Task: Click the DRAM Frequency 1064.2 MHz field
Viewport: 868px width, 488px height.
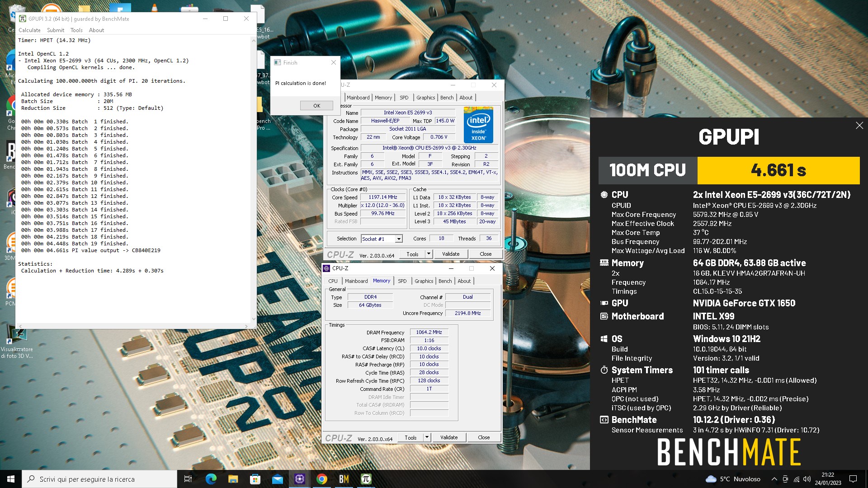Action: pyautogui.click(x=429, y=333)
